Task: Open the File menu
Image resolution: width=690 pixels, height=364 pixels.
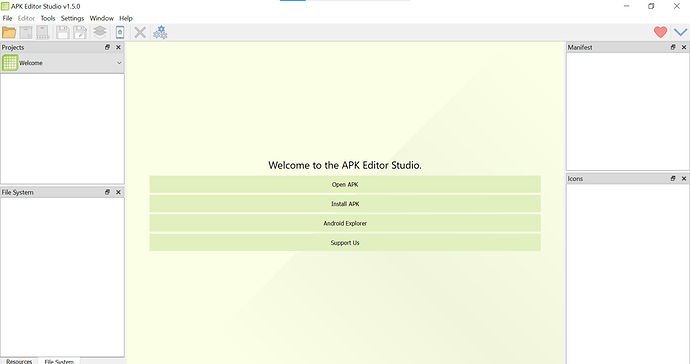Action: pyautogui.click(x=7, y=18)
